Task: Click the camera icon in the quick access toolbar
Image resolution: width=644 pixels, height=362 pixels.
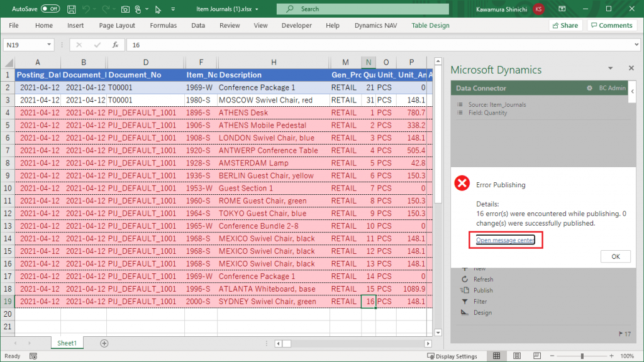Action: [x=125, y=9]
